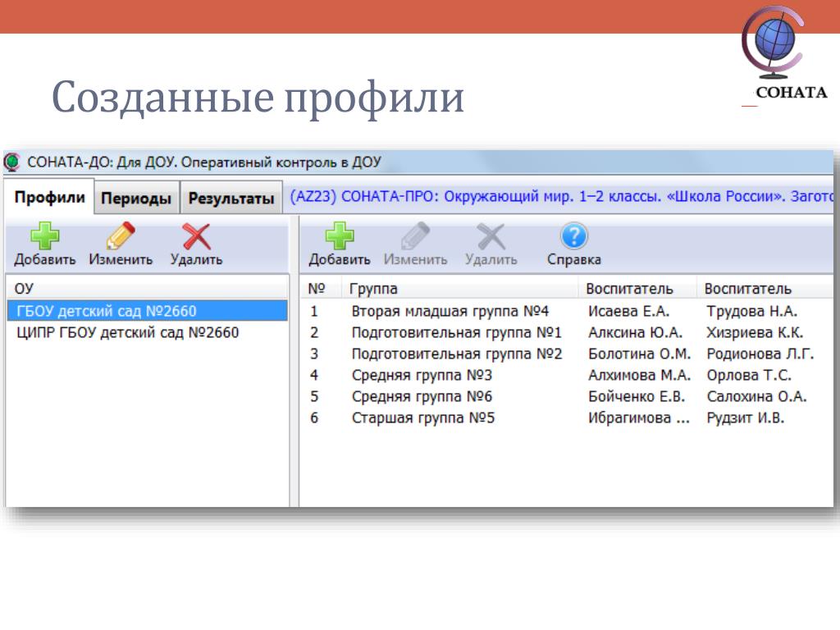Open Справка help question-mark icon
Viewport: 840px width, 630px height.
click(x=573, y=236)
